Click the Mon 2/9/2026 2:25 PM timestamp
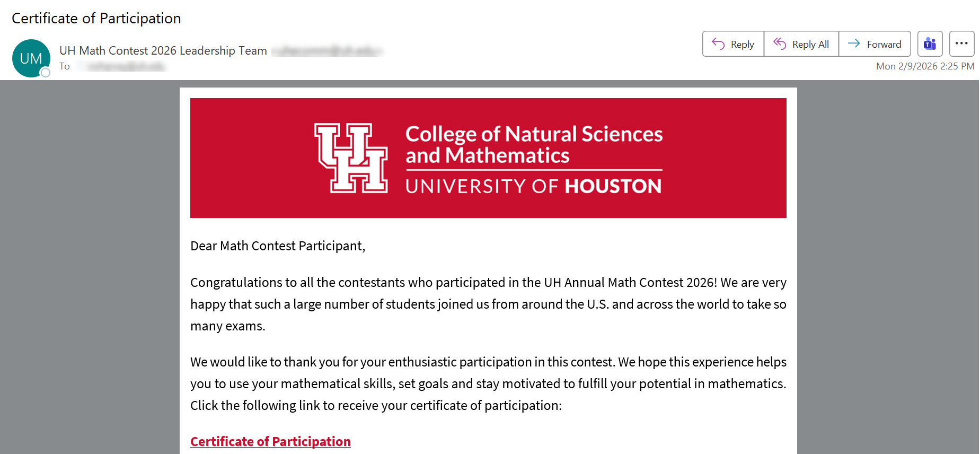Screen dimensions: 980x454 pos(924,66)
